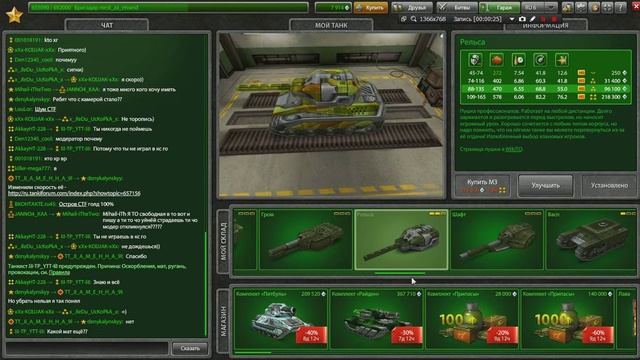Screen dimensions: 640x360
Task: Open the Купить crystals shop button
Action: click(x=371, y=7)
